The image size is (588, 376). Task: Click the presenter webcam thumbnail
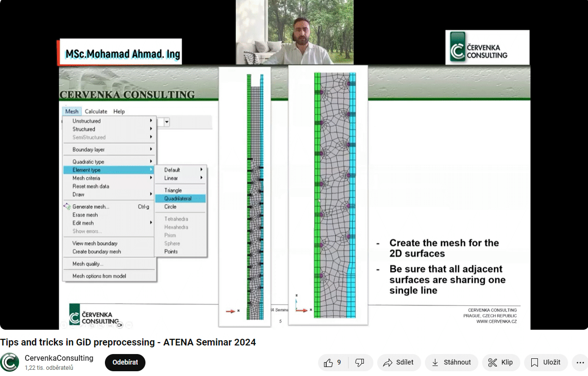pyautogui.click(x=295, y=32)
